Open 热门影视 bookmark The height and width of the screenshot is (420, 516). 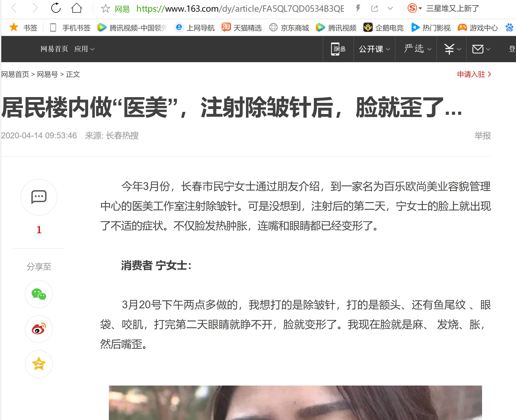coord(431,27)
